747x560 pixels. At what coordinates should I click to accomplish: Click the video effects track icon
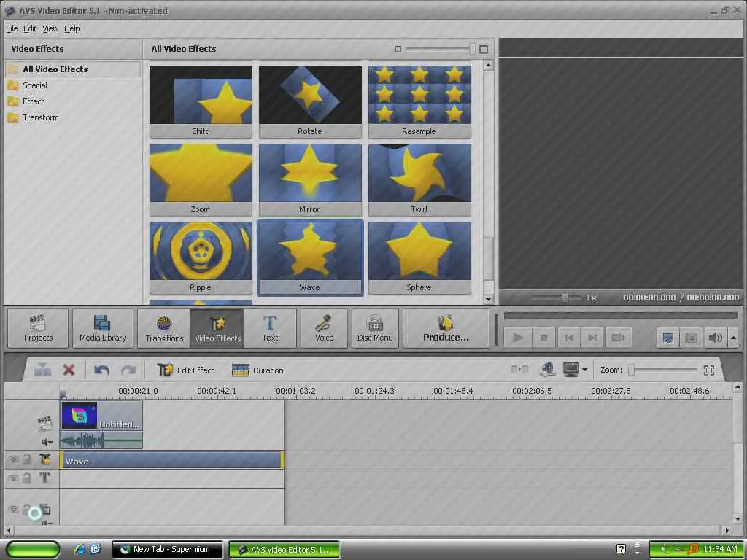(x=45, y=459)
